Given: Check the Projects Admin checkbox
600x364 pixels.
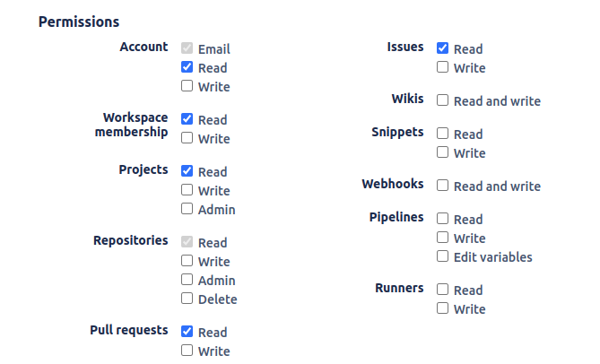Looking at the screenshot, I should (x=187, y=209).
